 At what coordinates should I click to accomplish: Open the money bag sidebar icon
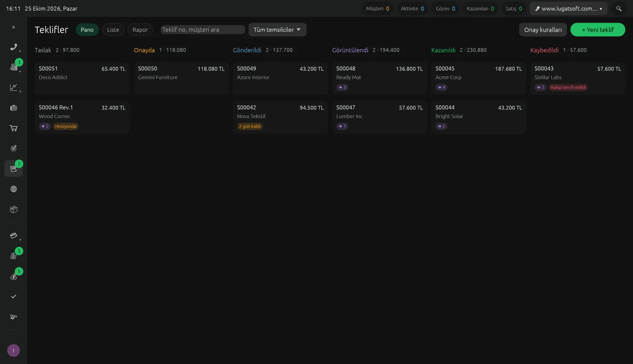coord(13,276)
